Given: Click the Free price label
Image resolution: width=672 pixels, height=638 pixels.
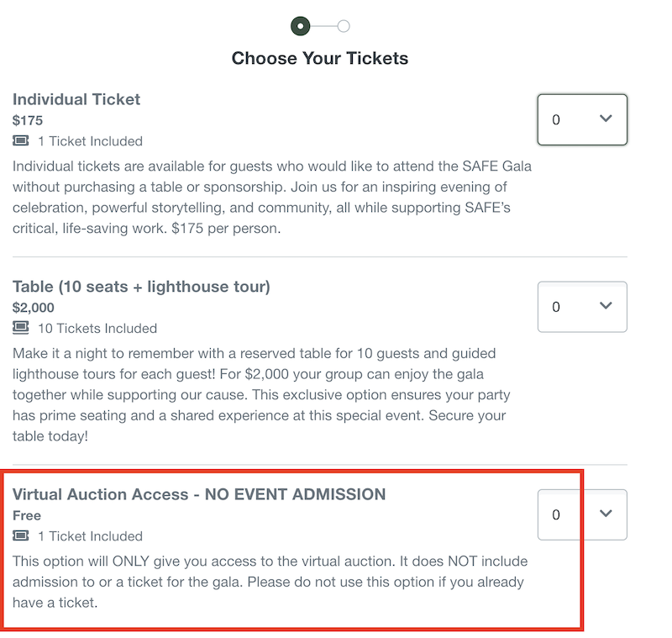Looking at the screenshot, I should [x=27, y=515].
